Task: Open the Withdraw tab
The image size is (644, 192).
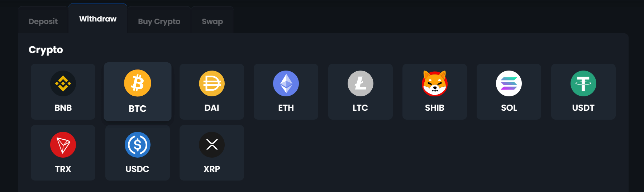Action: point(98,19)
